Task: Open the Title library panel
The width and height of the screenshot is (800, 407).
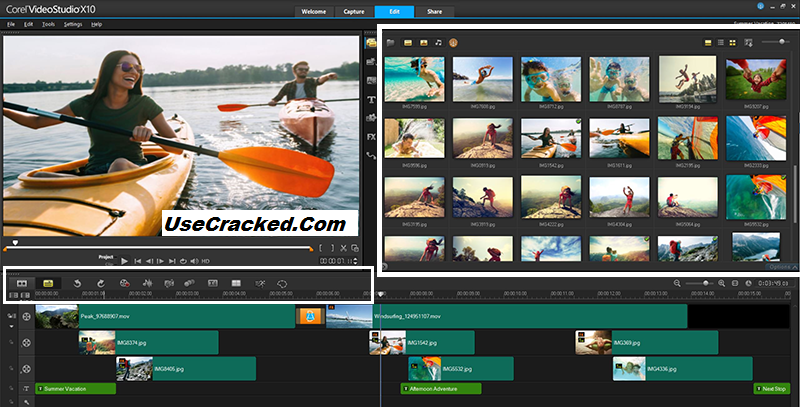Action: coord(371,99)
